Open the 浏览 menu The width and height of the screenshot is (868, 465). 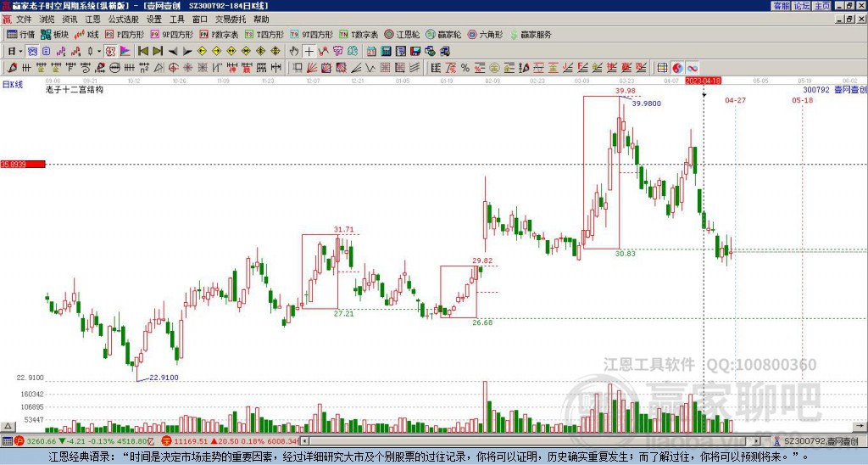pos(47,20)
